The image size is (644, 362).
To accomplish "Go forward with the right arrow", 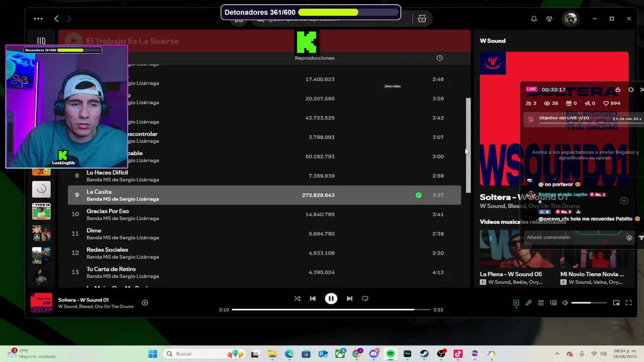I will click(69, 19).
